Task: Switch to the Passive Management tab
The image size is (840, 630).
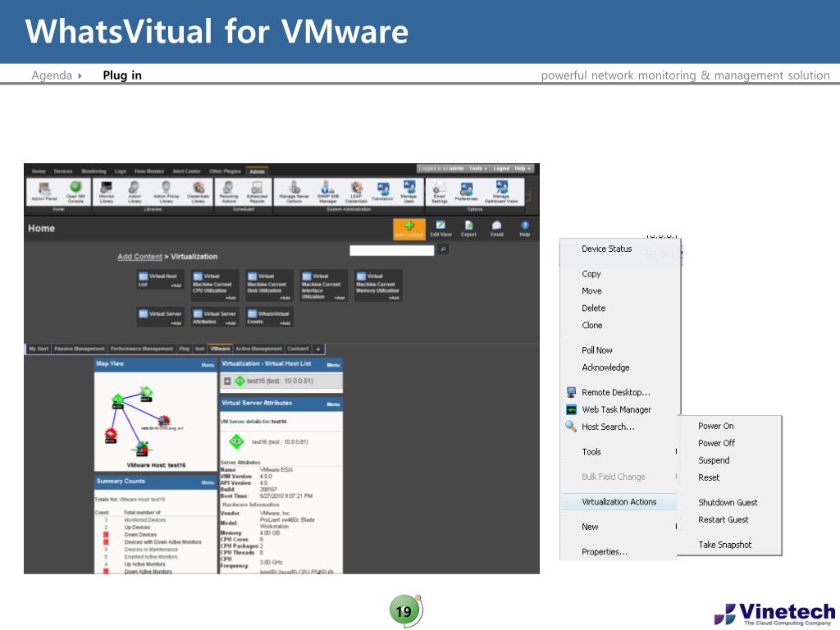Action: (80, 349)
